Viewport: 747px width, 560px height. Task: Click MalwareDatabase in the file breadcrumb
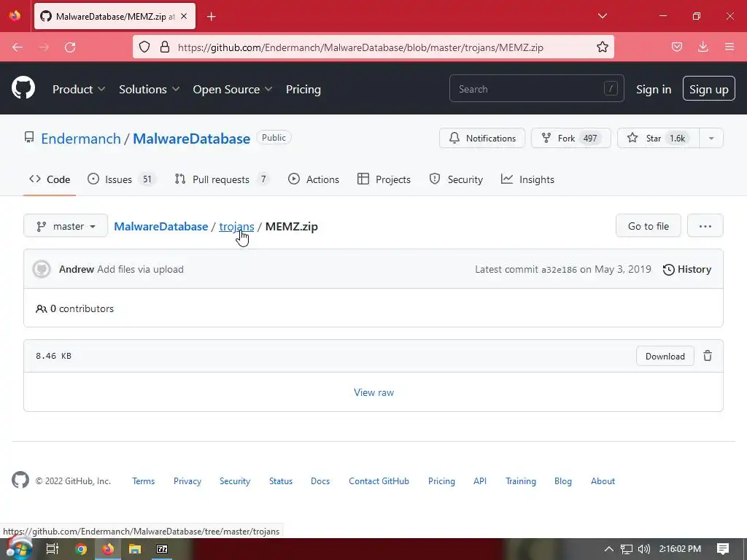[x=161, y=226]
